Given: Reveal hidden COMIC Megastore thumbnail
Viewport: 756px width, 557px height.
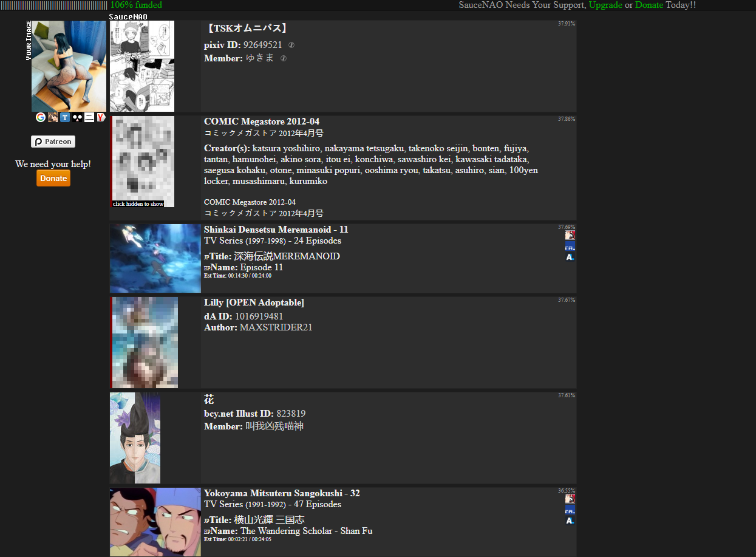Looking at the screenshot, I should click(x=143, y=162).
